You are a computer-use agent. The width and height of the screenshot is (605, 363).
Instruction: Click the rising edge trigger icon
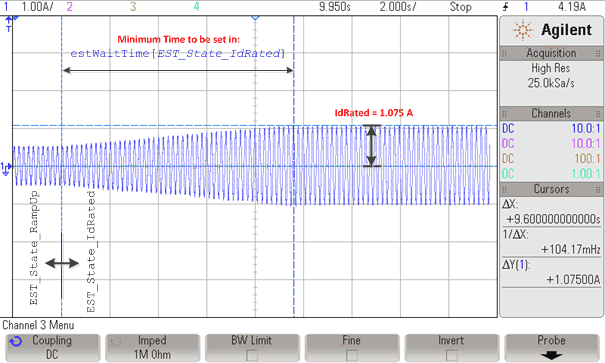click(x=506, y=7)
